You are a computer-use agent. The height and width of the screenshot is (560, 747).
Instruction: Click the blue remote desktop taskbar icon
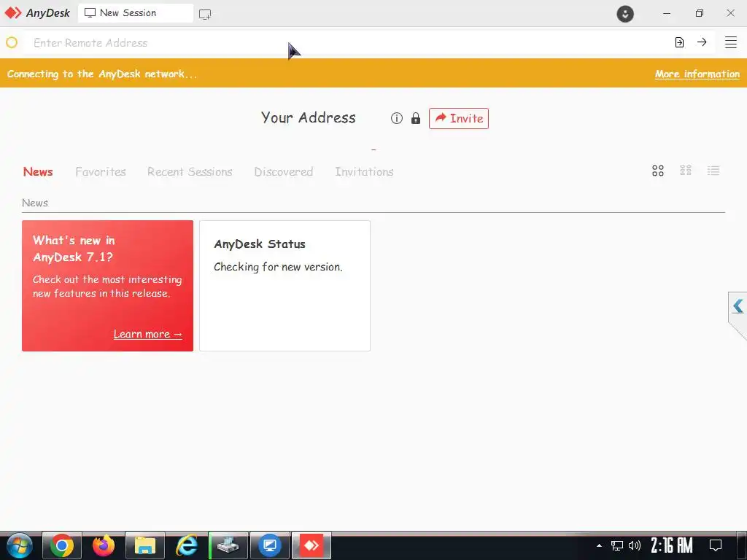point(270,545)
